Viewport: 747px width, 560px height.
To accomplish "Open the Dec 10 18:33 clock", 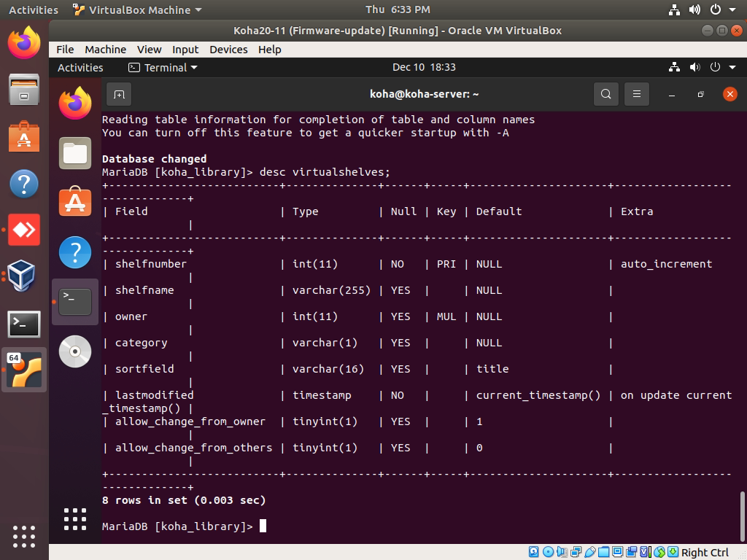I will [424, 67].
